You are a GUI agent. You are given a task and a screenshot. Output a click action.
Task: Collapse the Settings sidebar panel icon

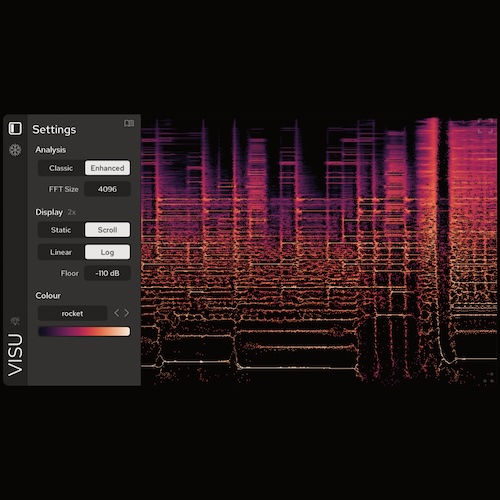pyautogui.click(x=15, y=128)
